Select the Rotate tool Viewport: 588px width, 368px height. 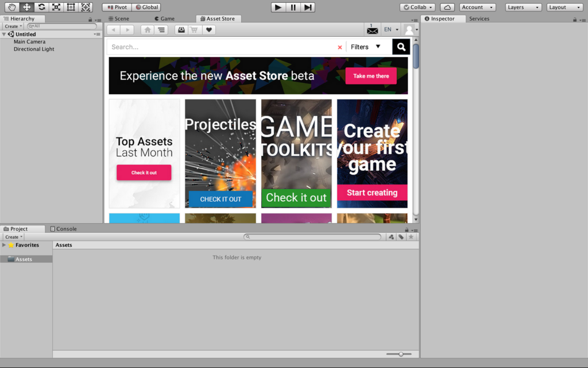click(x=41, y=7)
